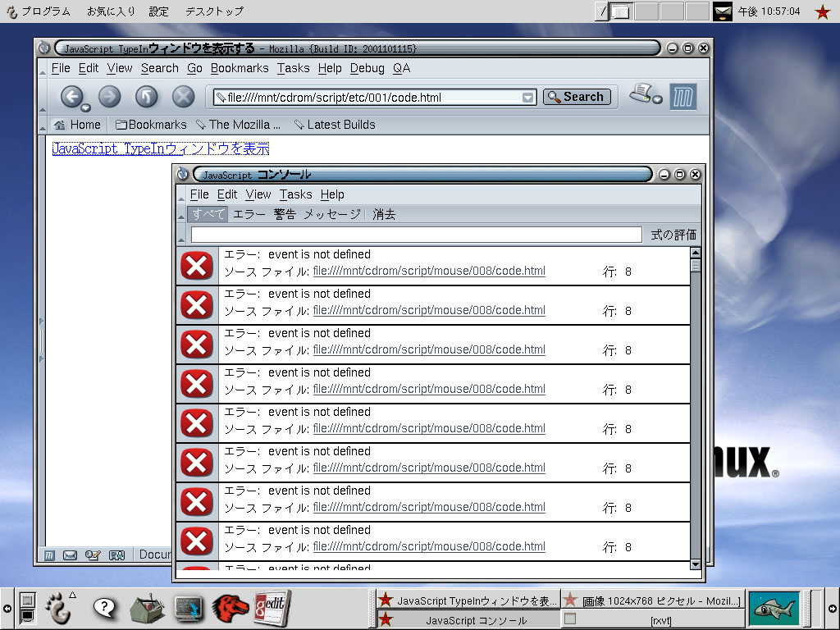Image resolution: width=840 pixels, height=630 pixels.
Task: Open the 設定 menu in the top panel
Action: pos(158,11)
